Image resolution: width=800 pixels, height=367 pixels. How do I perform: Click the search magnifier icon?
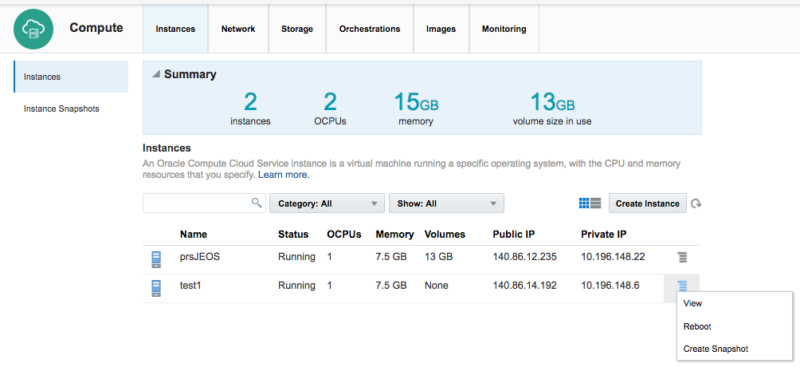pyautogui.click(x=257, y=203)
